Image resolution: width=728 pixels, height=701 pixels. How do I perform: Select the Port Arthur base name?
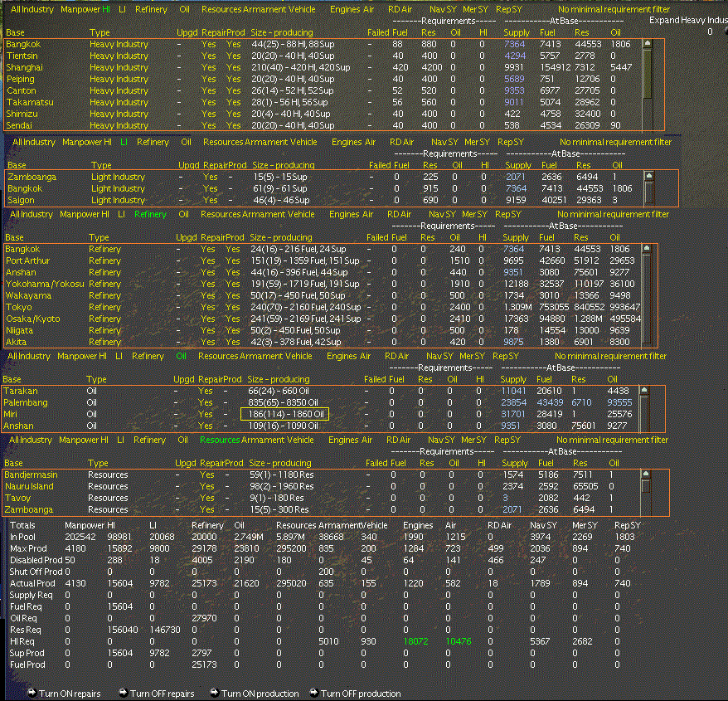click(x=27, y=260)
